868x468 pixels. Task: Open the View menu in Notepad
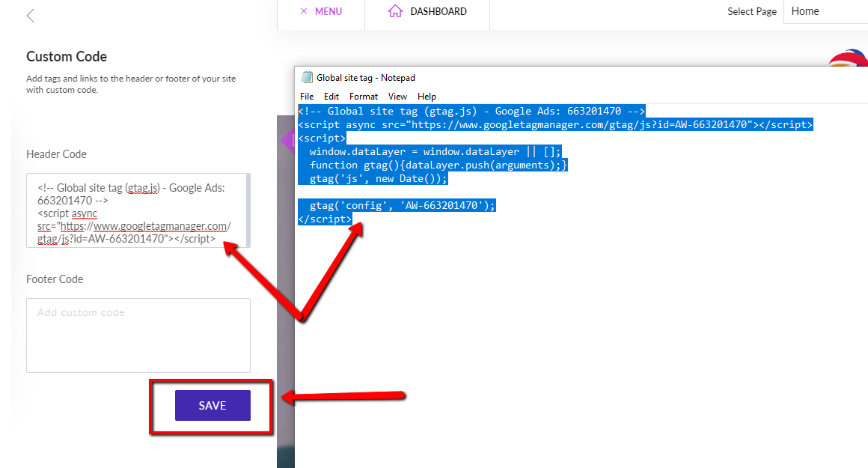tap(397, 97)
